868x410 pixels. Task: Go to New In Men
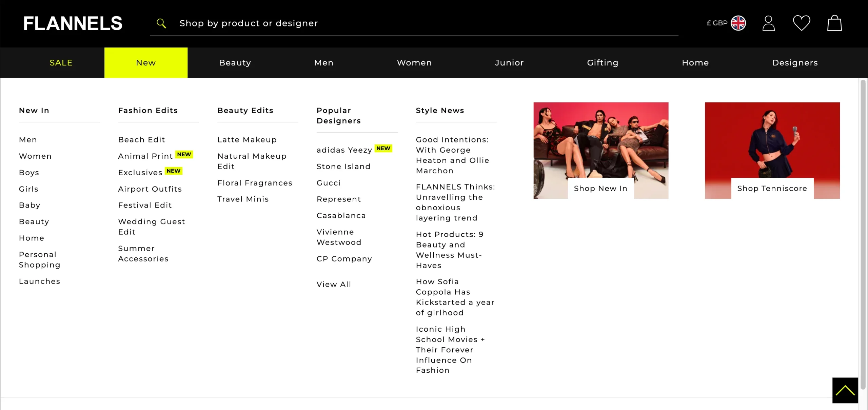coord(28,140)
